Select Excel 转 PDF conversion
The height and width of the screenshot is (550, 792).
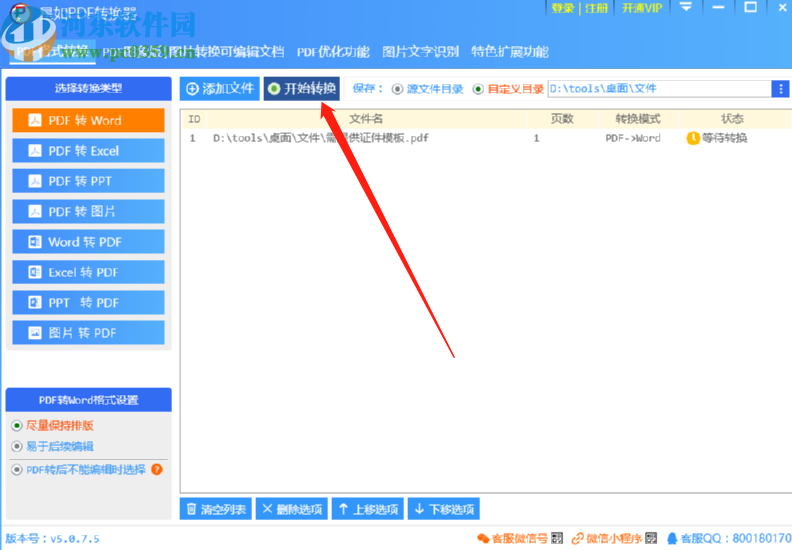pos(88,272)
